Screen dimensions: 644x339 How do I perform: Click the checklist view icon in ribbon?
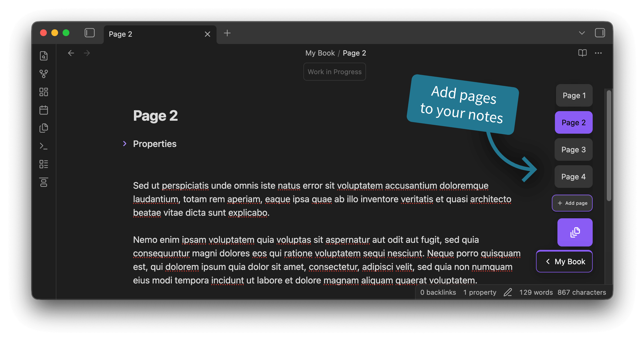44,164
